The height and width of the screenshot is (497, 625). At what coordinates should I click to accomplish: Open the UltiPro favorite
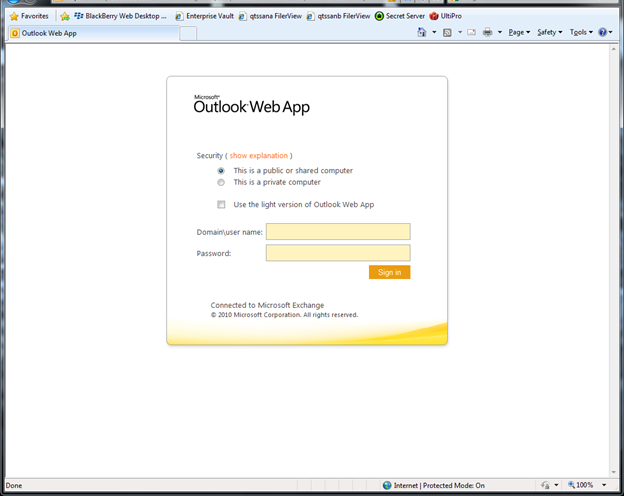[x=446, y=16]
